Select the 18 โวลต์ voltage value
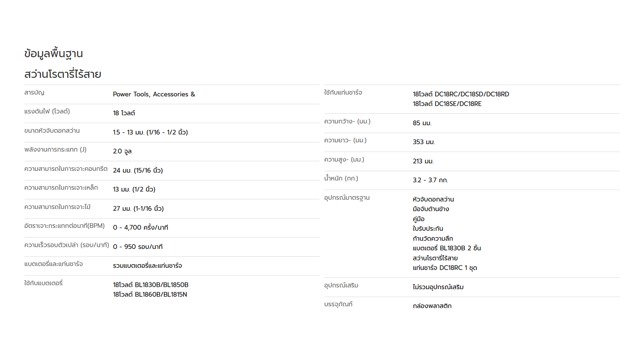Screen dimensions: 644x362 click(x=124, y=113)
